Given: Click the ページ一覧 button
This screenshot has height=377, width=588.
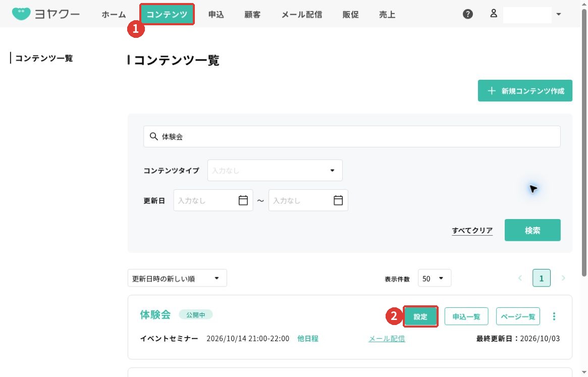Looking at the screenshot, I should point(518,316).
